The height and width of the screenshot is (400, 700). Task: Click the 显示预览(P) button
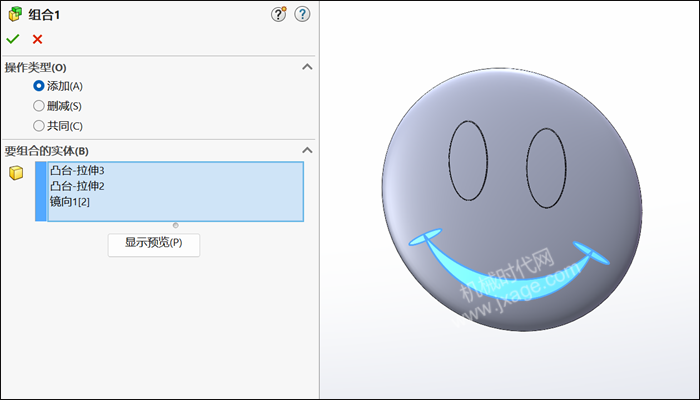154,245
